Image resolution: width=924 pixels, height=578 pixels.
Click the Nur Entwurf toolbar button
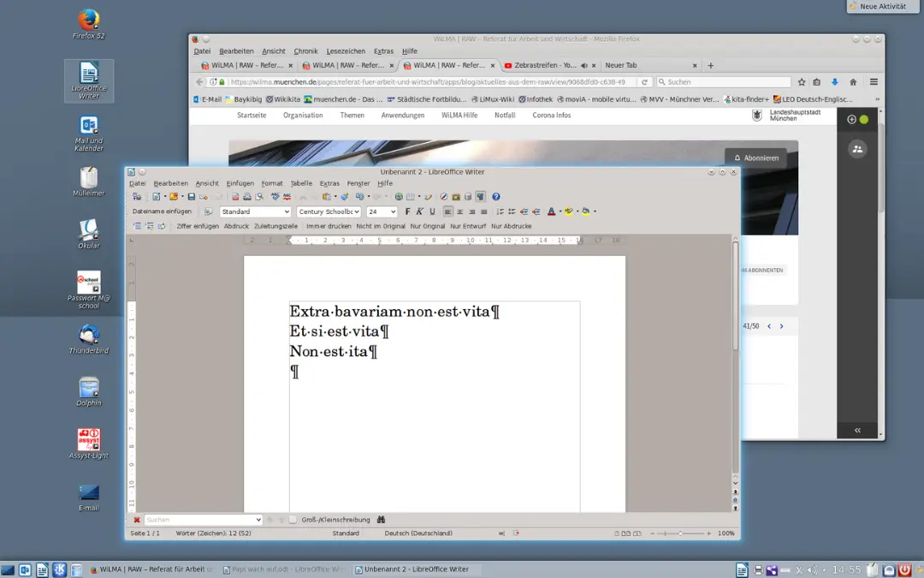(x=468, y=226)
